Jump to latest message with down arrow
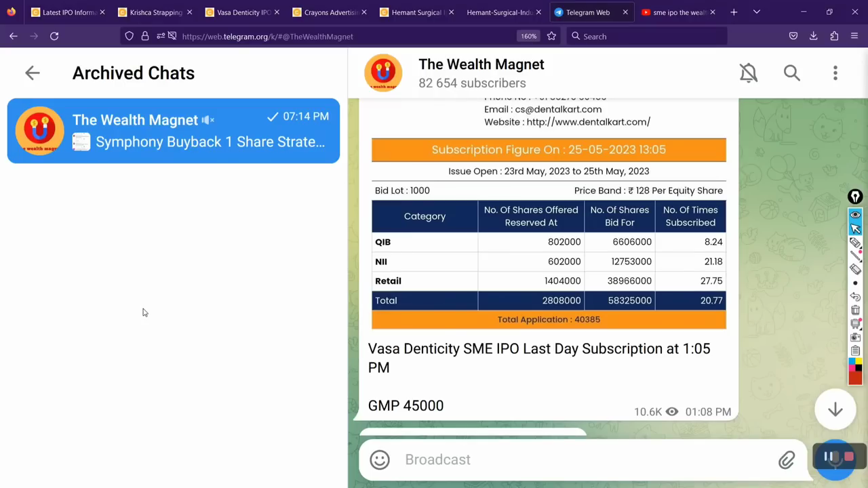This screenshot has width=868, height=488. tap(835, 409)
